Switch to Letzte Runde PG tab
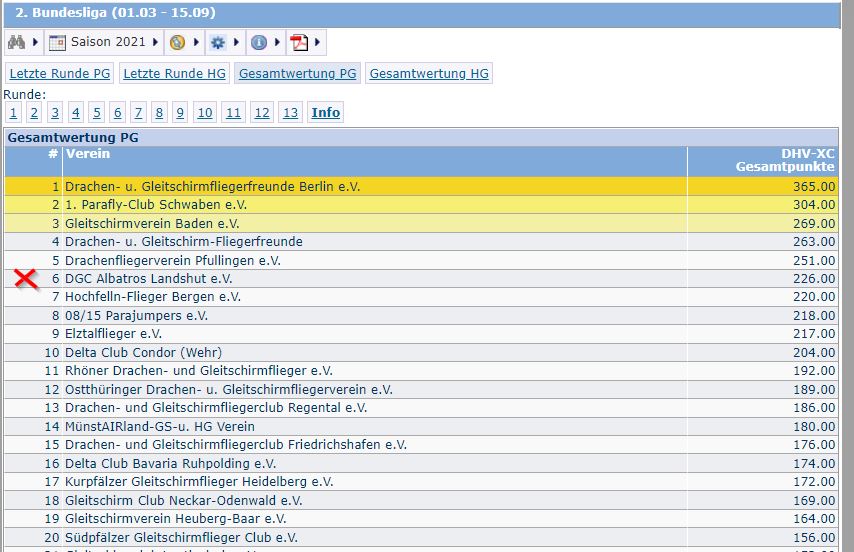The height and width of the screenshot is (552, 854). tap(60, 73)
